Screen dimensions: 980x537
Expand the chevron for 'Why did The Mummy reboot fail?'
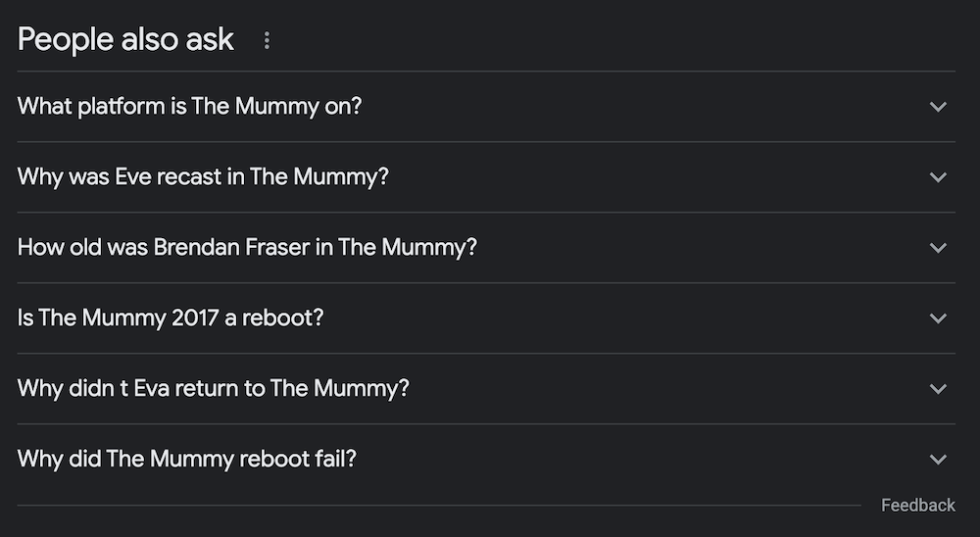938,461
